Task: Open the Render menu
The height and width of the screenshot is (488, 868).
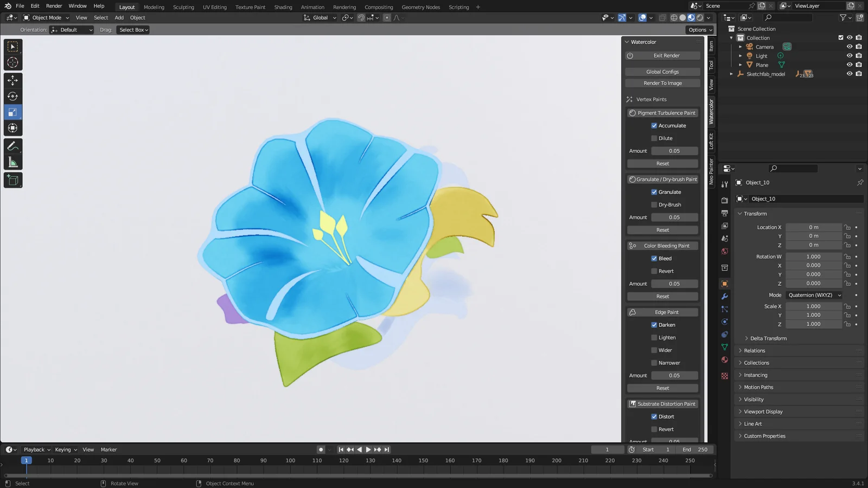Action: [54, 6]
